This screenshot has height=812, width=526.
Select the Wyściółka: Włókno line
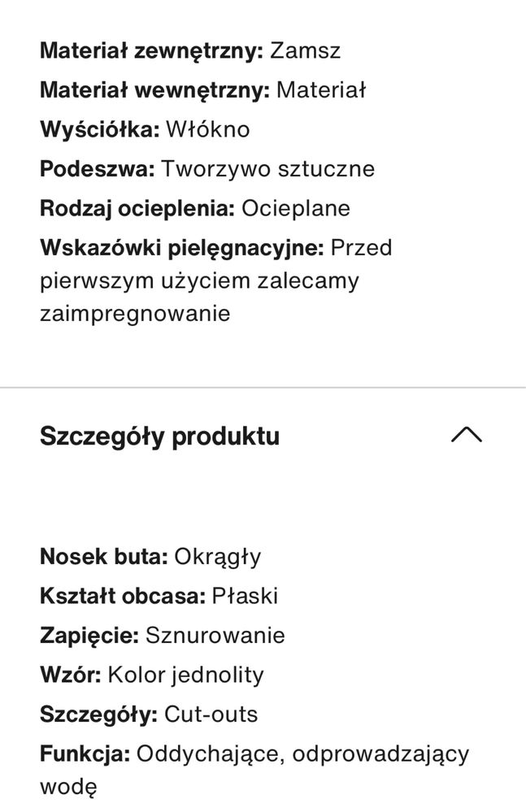click(145, 129)
